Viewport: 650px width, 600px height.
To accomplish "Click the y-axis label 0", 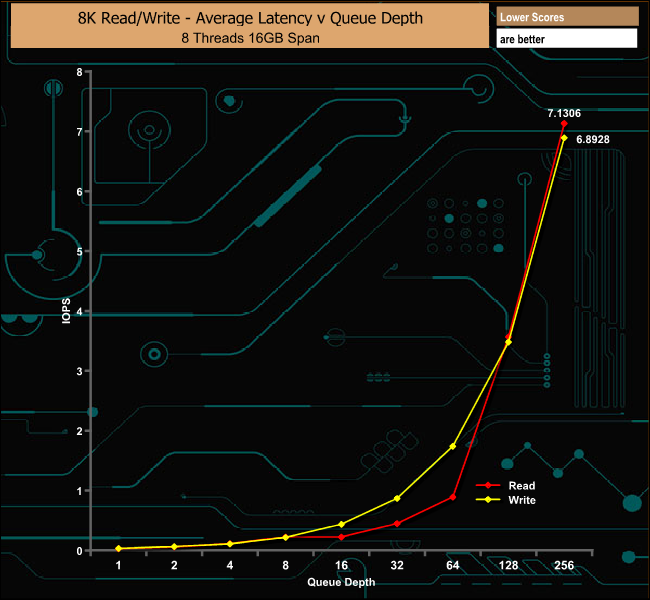I will 79,551.
